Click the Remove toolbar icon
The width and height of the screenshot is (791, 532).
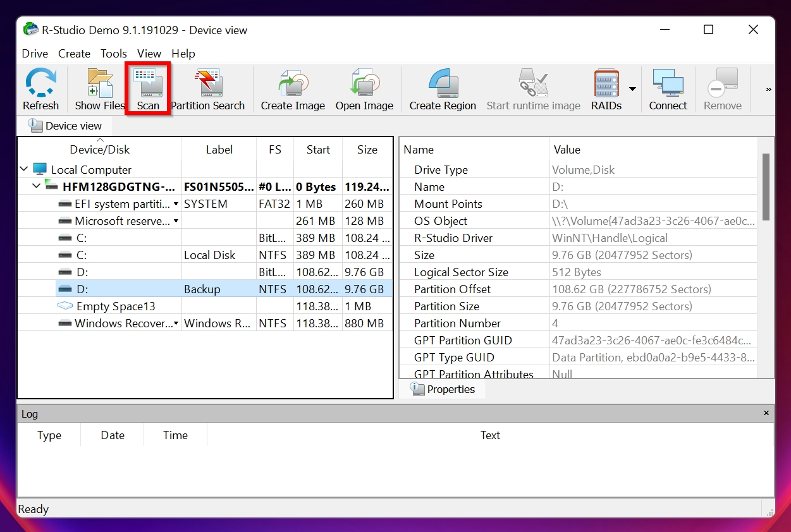click(x=723, y=90)
